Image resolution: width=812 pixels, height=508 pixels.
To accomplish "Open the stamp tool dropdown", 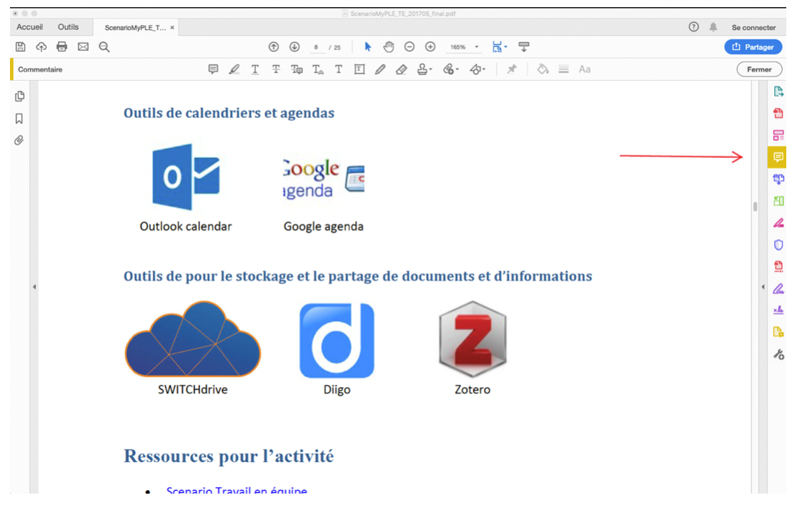I will pos(425,69).
